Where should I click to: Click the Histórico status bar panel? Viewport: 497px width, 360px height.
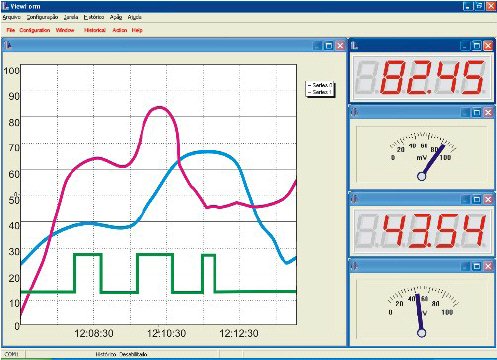[122, 354]
